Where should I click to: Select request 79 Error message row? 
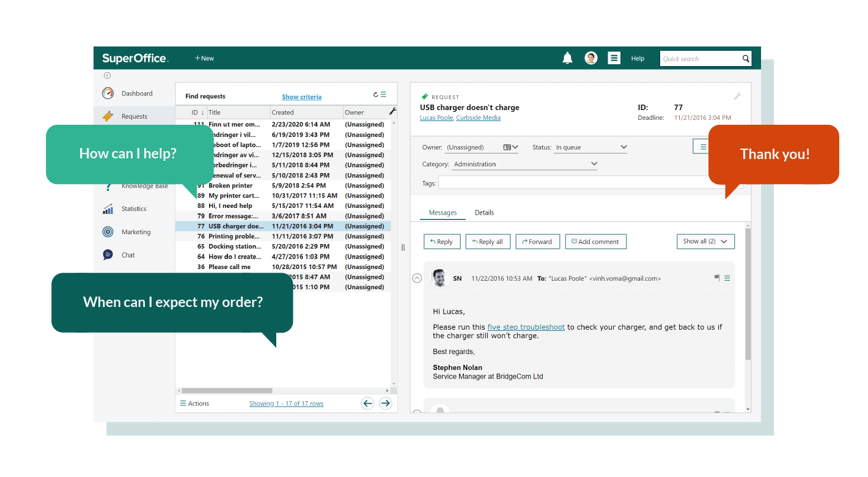[x=283, y=216]
